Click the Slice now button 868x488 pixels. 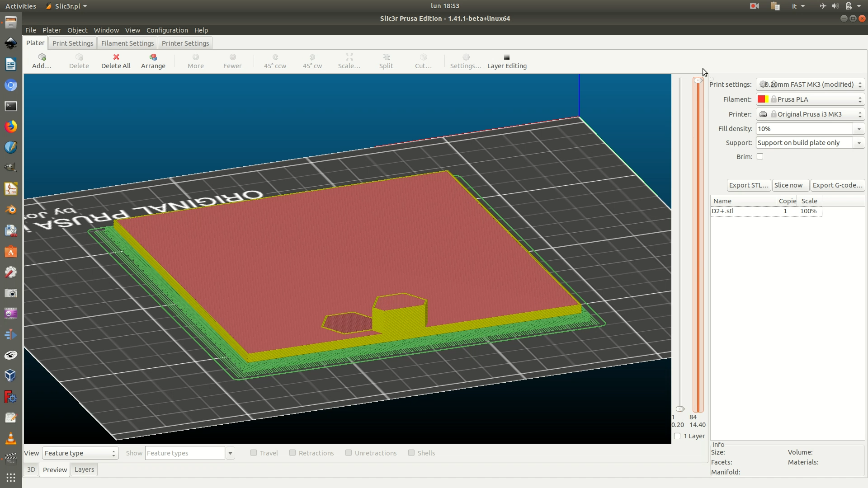(788, 185)
